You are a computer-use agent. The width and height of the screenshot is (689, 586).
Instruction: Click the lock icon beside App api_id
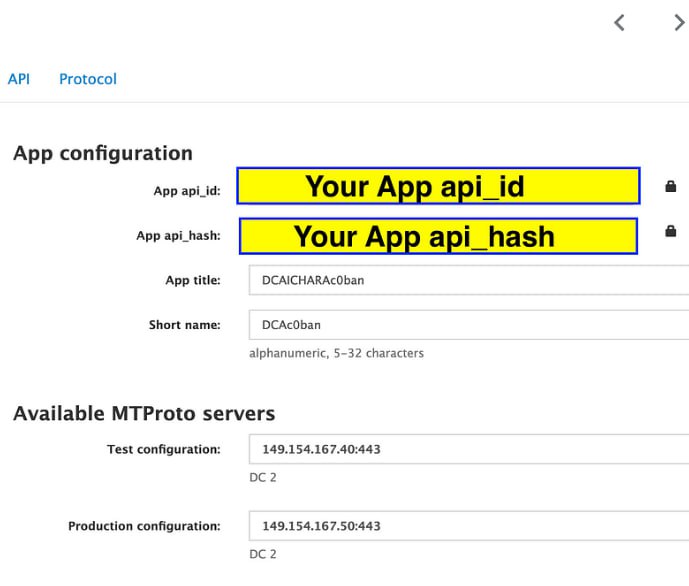point(671,186)
